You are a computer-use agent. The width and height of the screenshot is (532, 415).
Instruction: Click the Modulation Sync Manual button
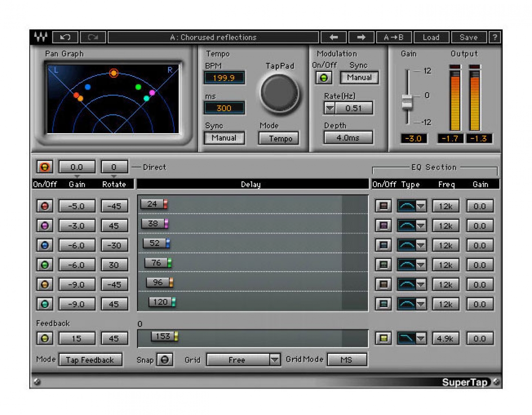coord(359,78)
